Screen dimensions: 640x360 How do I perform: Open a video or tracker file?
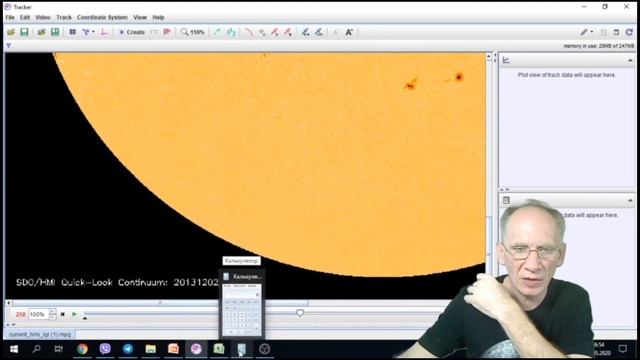11,32
